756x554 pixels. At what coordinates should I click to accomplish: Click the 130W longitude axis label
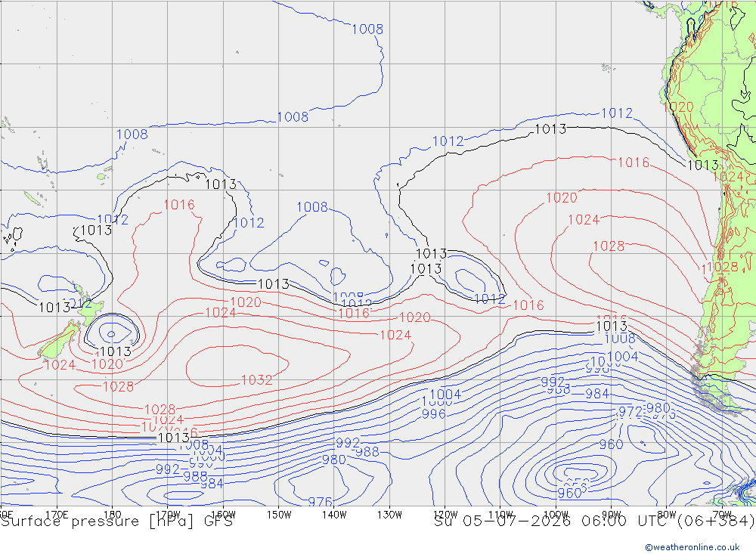[389, 514]
